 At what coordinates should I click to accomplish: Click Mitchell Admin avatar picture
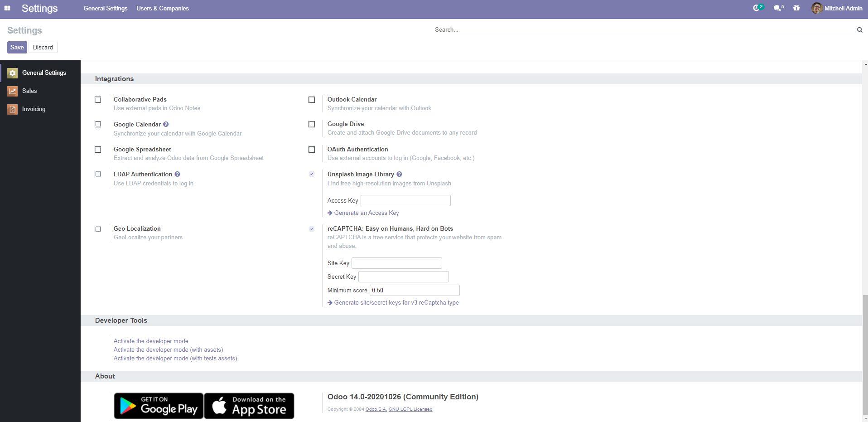tap(817, 8)
